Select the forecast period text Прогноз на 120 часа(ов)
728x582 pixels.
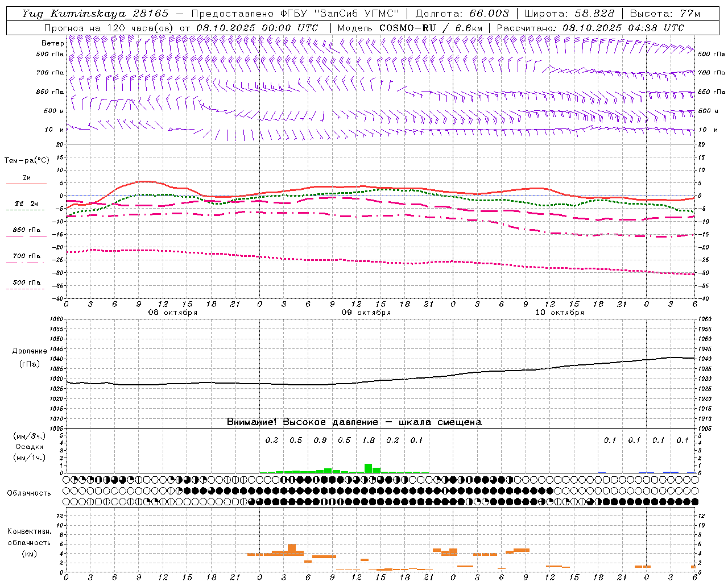(x=109, y=28)
